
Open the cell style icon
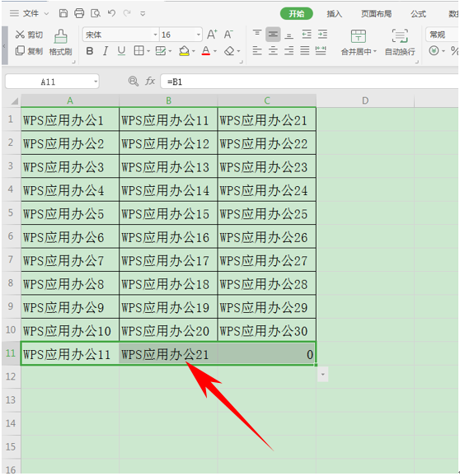point(161,51)
